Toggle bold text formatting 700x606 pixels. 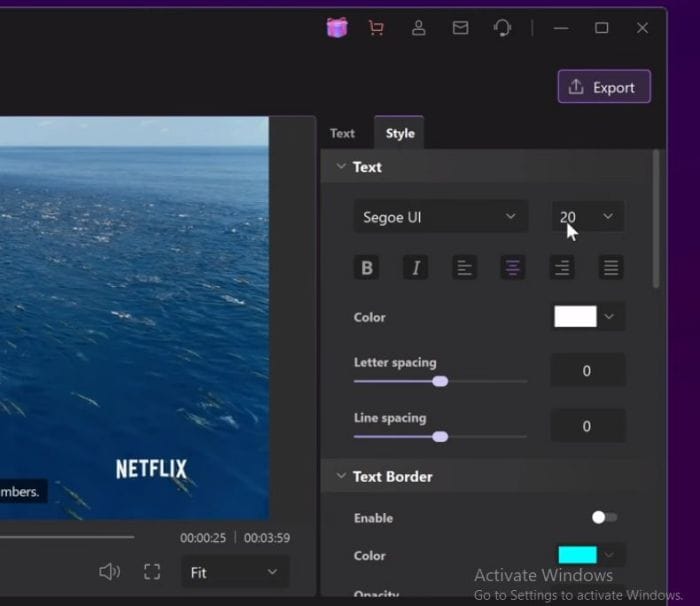(x=367, y=267)
